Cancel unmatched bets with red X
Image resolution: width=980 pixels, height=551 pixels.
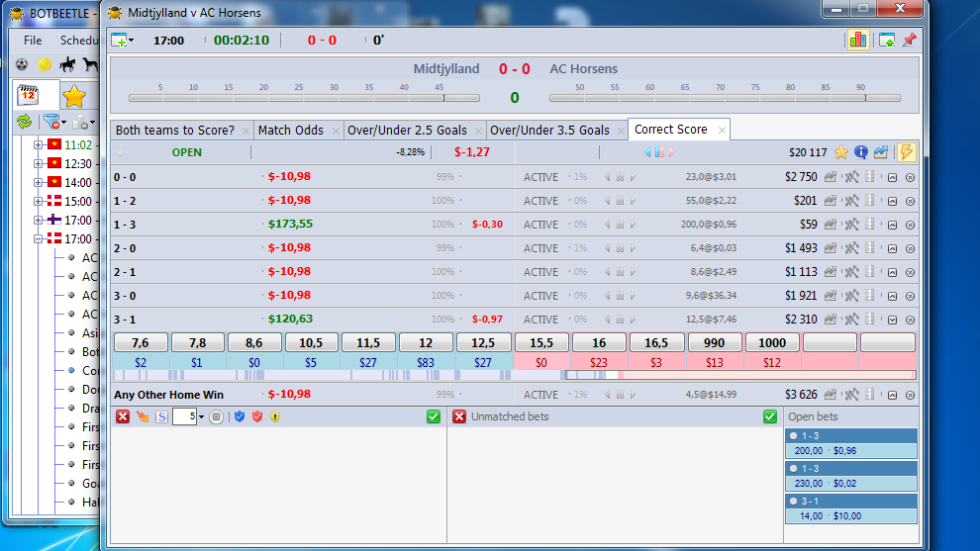(459, 416)
